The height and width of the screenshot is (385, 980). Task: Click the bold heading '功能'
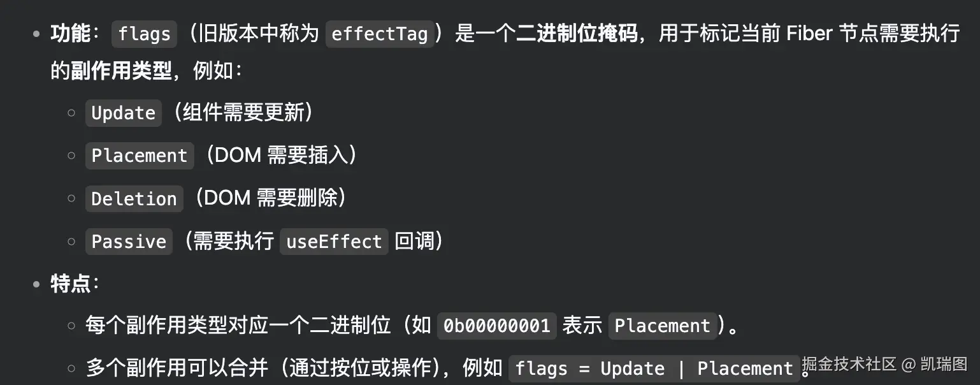[70, 33]
